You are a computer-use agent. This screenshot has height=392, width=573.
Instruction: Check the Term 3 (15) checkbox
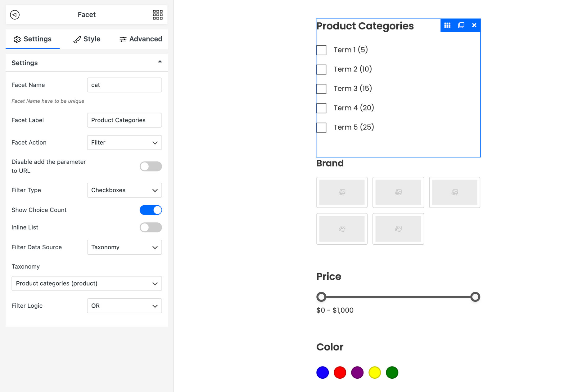coord(321,89)
